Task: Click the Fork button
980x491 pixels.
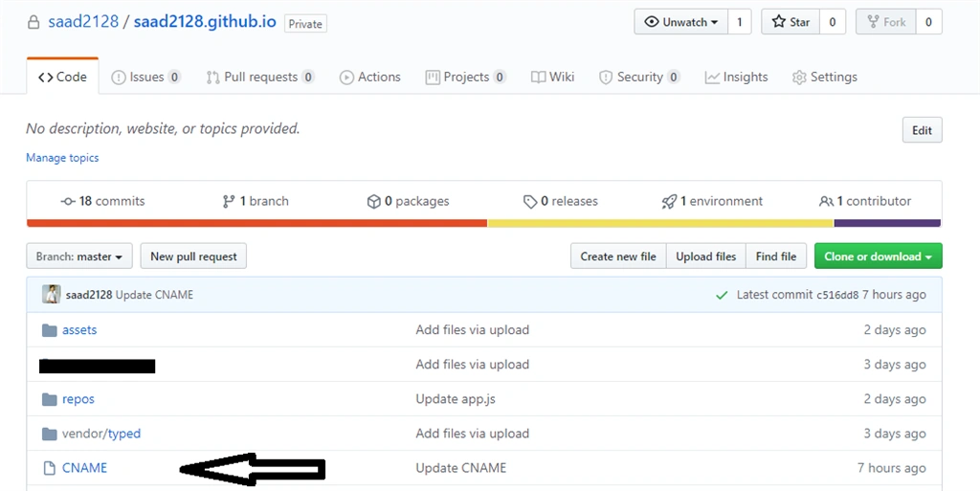Action: [886, 22]
